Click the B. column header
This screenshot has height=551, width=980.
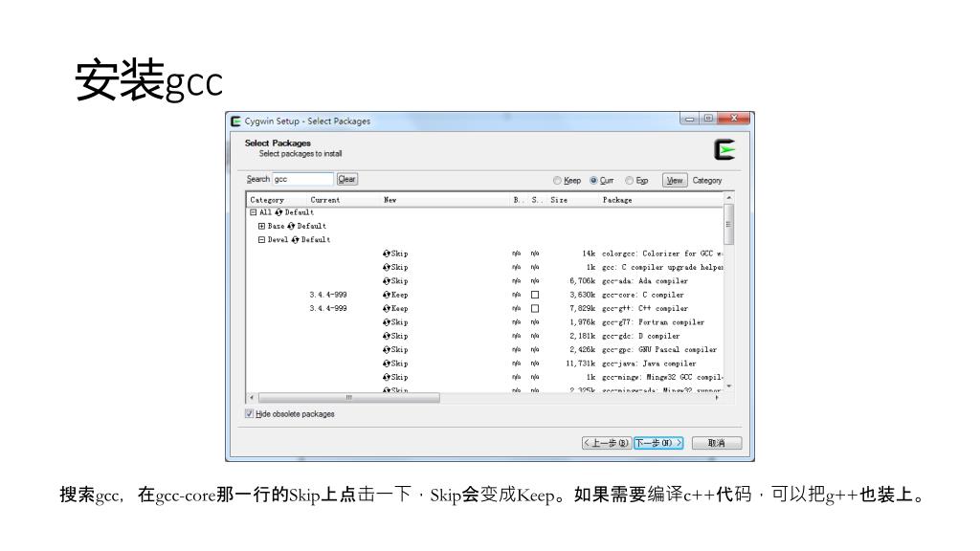click(x=519, y=200)
